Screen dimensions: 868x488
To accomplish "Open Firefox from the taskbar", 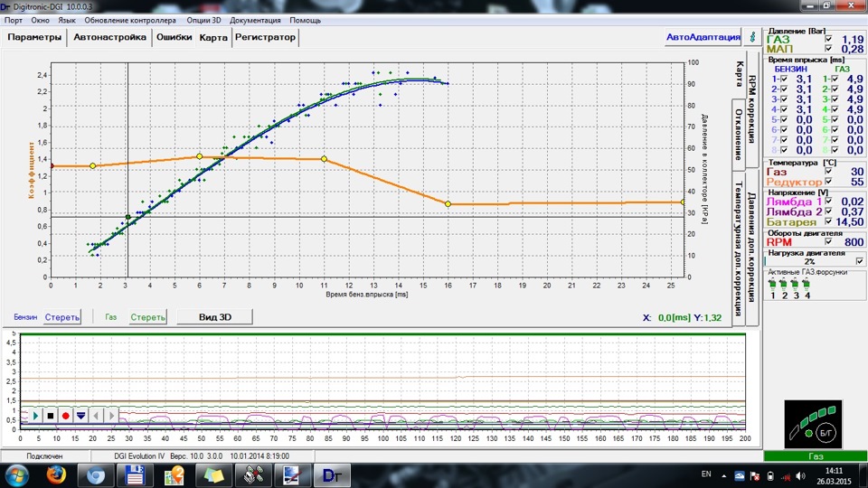I will (x=56, y=475).
